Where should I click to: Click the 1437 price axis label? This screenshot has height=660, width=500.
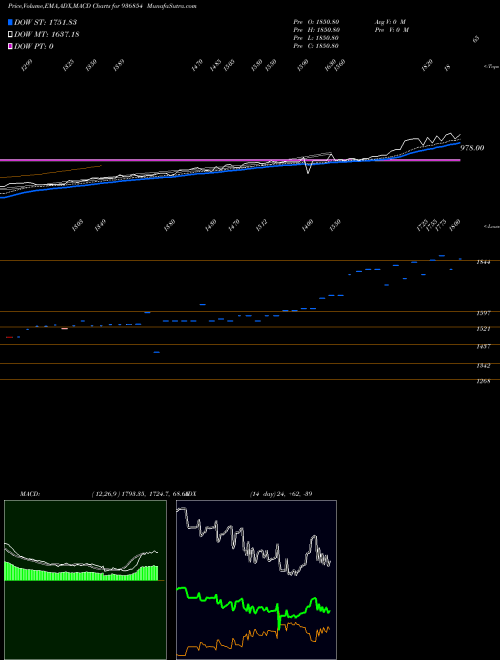coord(483,346)
